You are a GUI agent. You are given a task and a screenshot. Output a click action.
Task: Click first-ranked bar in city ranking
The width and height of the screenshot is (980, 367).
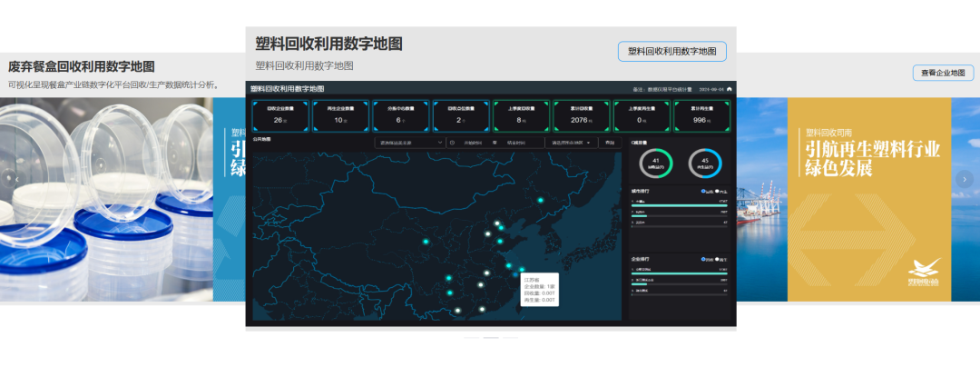coord(680,204)
